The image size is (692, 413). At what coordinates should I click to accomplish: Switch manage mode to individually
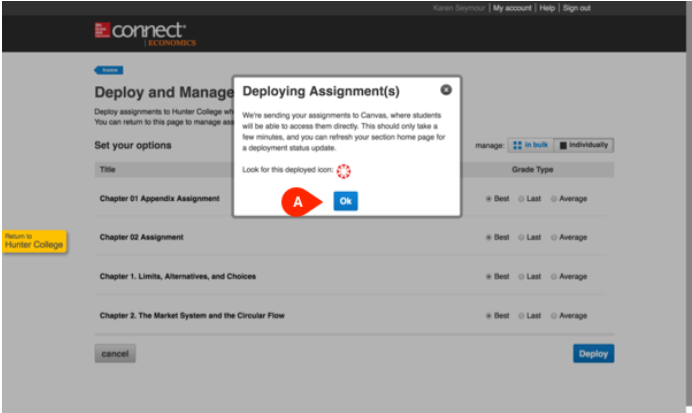[x=583, y=145]
